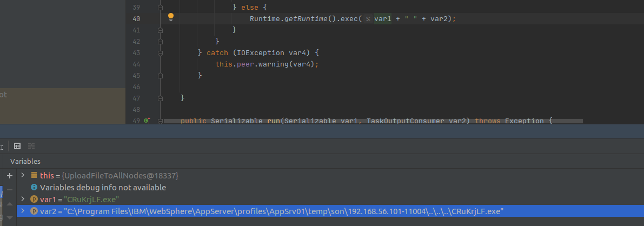Click 'getRuntime' method call in code
The height and width of the screenshot is (226, 644).
(x=306, y=19)
